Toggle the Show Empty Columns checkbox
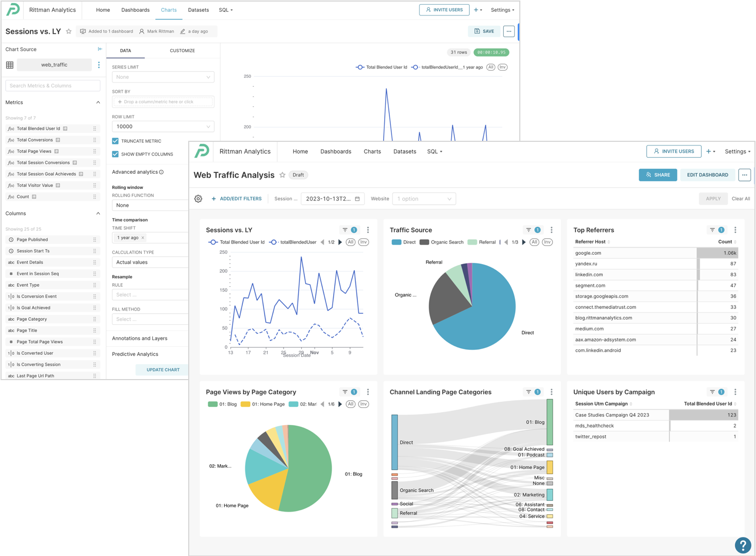The image size is (756, 556). click(116, 154)
